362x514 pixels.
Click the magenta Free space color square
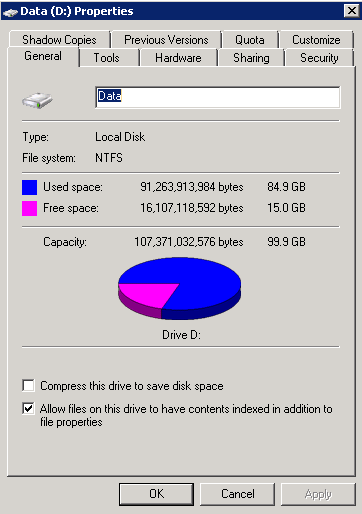coord(29,208)
